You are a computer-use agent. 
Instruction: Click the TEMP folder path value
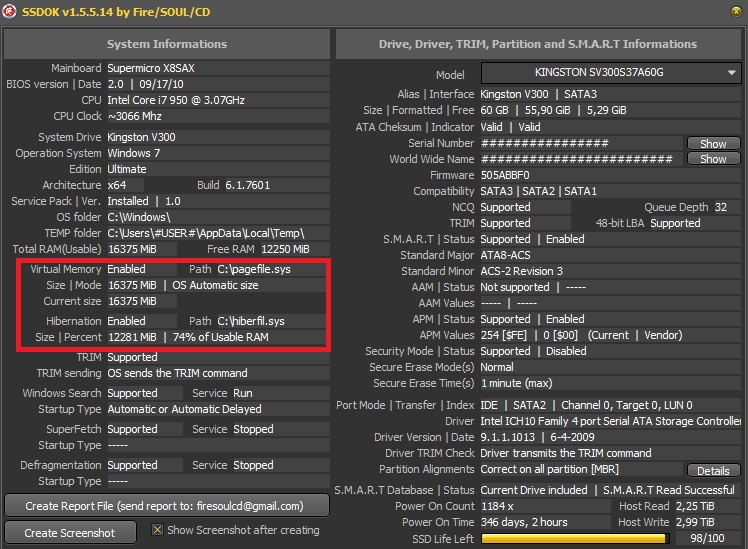pyautogui.click(x=206, y=233)
